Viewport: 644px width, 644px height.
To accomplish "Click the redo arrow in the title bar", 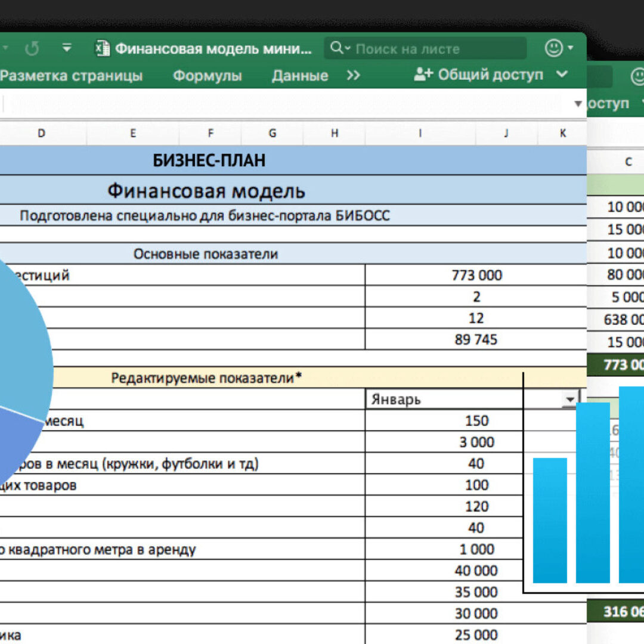I will (32, 49).
